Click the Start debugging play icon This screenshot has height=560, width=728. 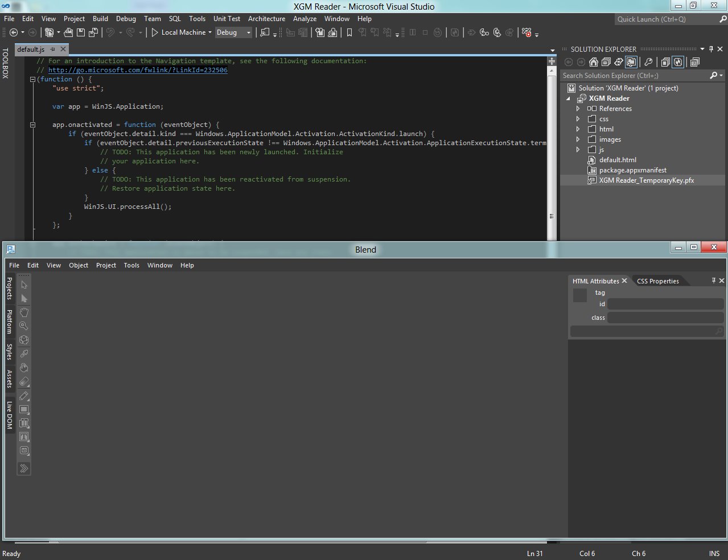[154, 33]
